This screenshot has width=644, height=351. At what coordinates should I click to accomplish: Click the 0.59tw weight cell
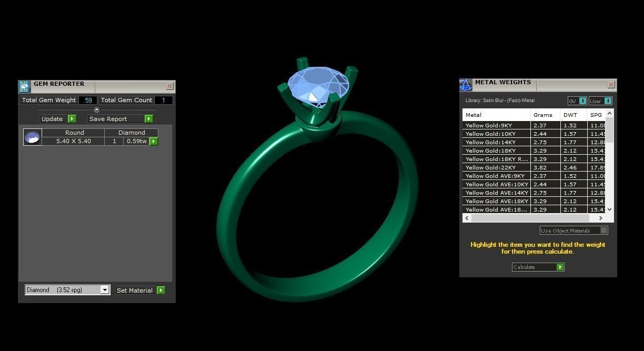[x=137, y=141]
